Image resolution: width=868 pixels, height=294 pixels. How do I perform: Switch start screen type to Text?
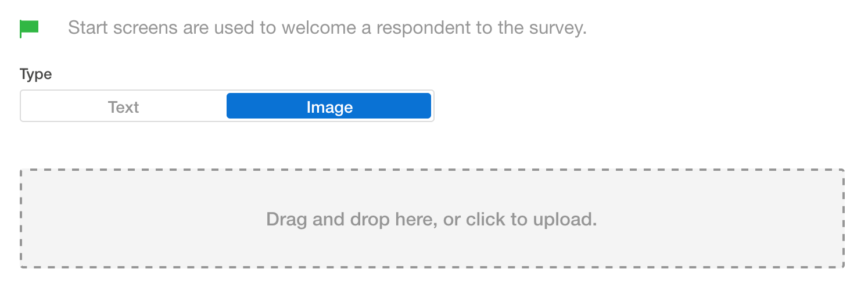[123, 107]
